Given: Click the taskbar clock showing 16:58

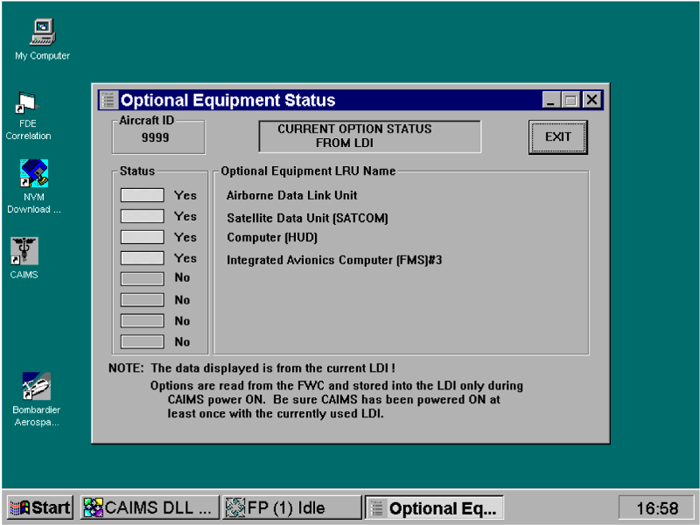Looking at the screenshot, I should click(x=655, y=508).
